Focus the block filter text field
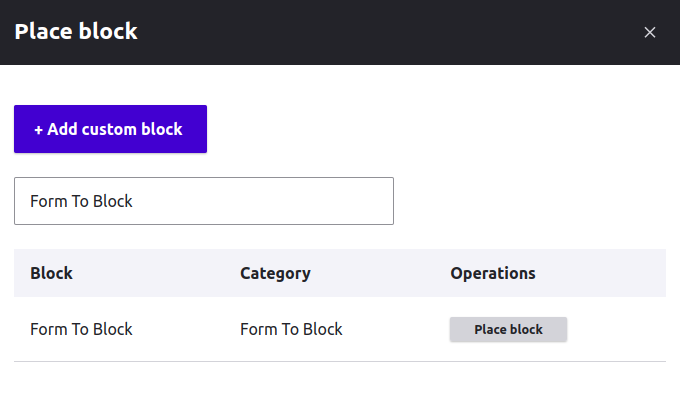The height and width of the screenshot is (395, 680). pyautogui.click(x=204, y=201)
